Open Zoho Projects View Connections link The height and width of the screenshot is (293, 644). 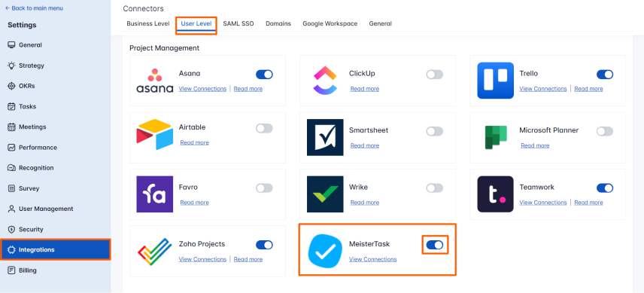pos(202,259)
